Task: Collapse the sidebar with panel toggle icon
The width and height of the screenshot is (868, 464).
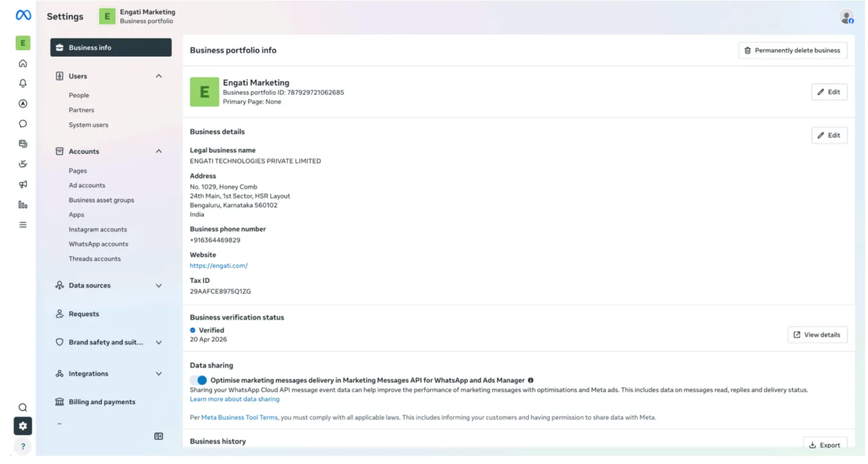Action: point(159,436)
